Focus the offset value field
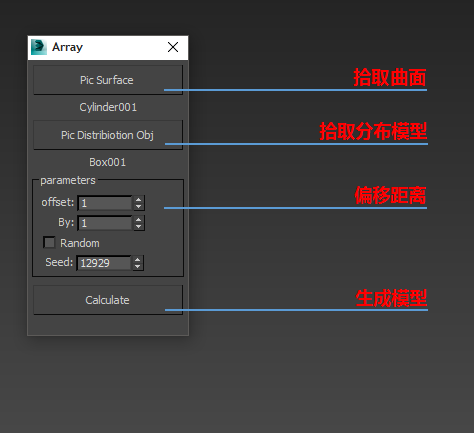This screenshot has width=474, height=433. [x=105, y=203]
